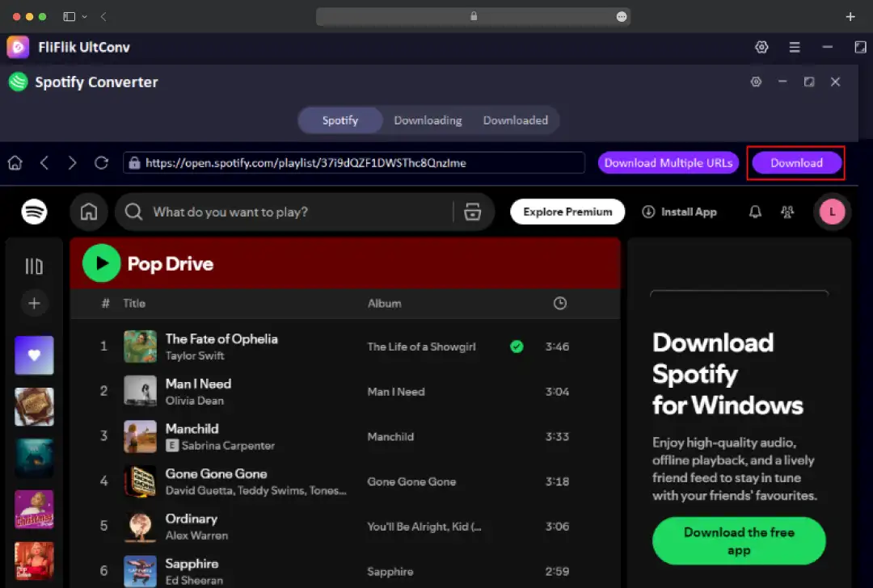Open The Fate of Ophelia album art
The height and width of the screenshot is (588, 873).
pos(140,346)
